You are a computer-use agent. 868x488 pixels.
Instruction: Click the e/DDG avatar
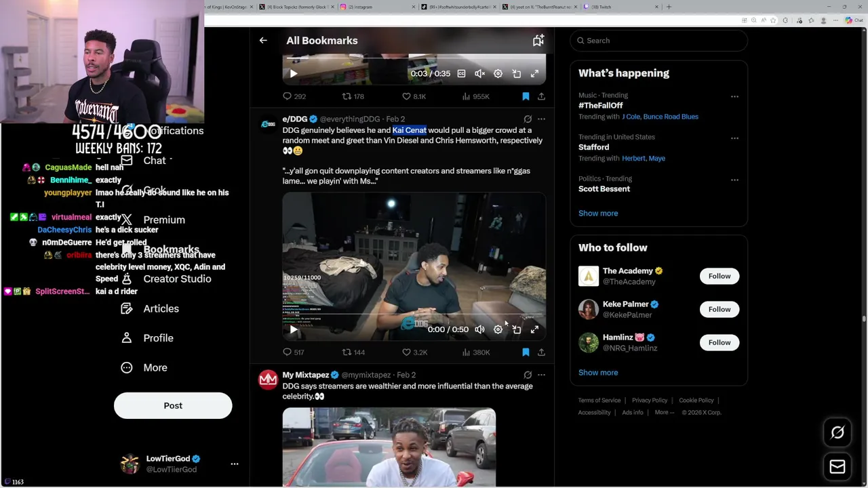tap(269, 124)
